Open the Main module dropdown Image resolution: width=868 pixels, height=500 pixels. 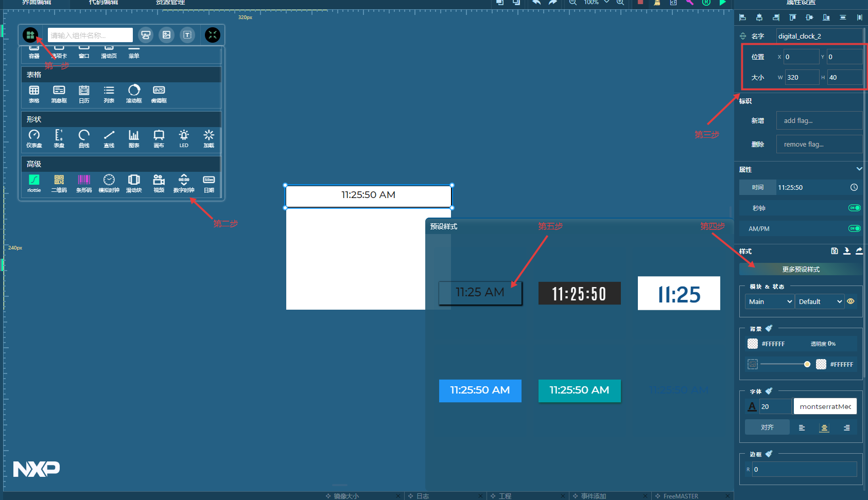[x=769, y=301]
